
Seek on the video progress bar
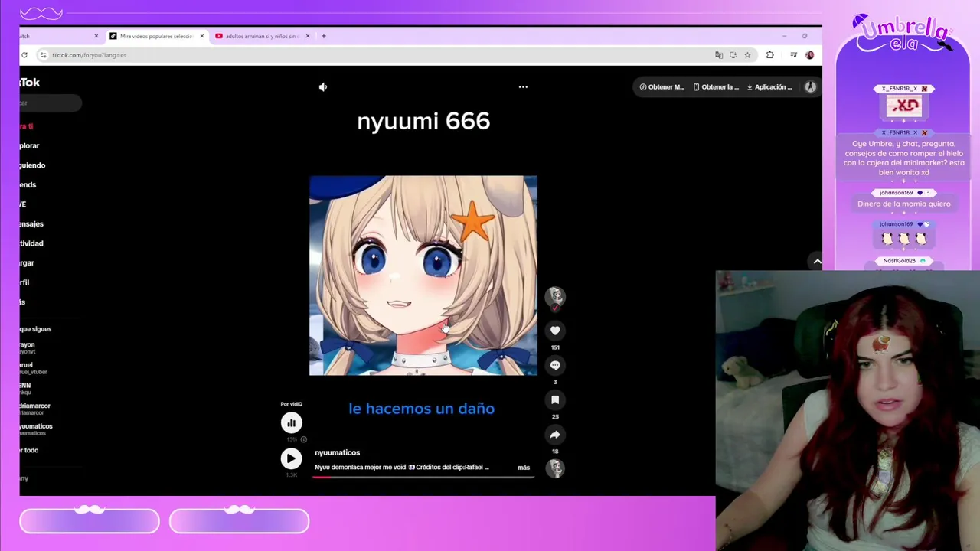423,477
